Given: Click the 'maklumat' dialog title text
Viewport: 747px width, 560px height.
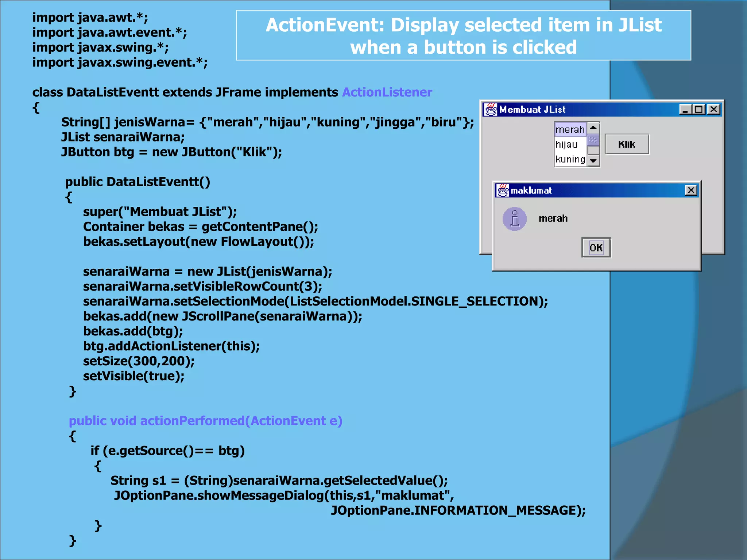Looking at the screenshot, I should (531, 190).
